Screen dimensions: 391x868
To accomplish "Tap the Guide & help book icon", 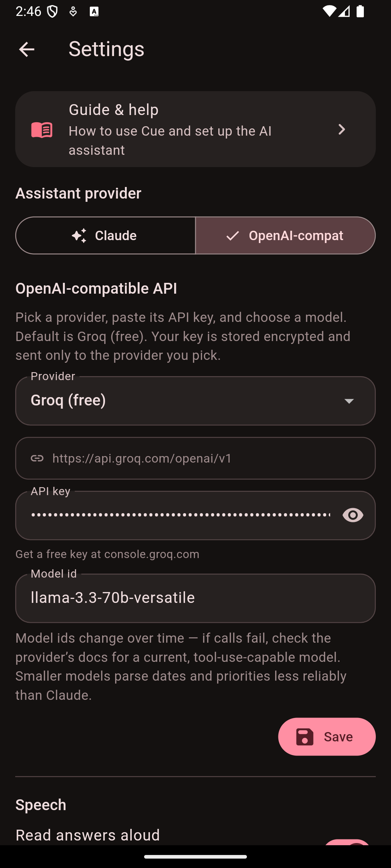I will coord(42,129).
